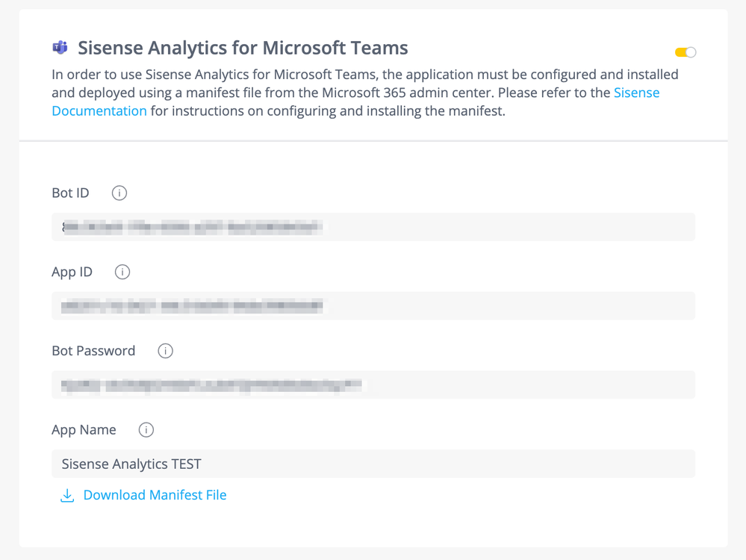746x560 pixels.
Task: Toggle the Sisense Analytics for Teams switch
Action: click(x=685, y=52)
